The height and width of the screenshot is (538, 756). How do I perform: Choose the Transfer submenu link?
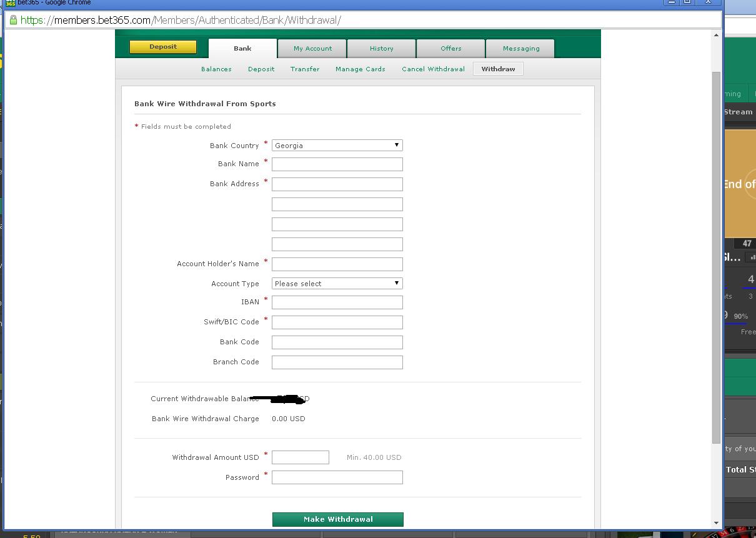point(305,69)
